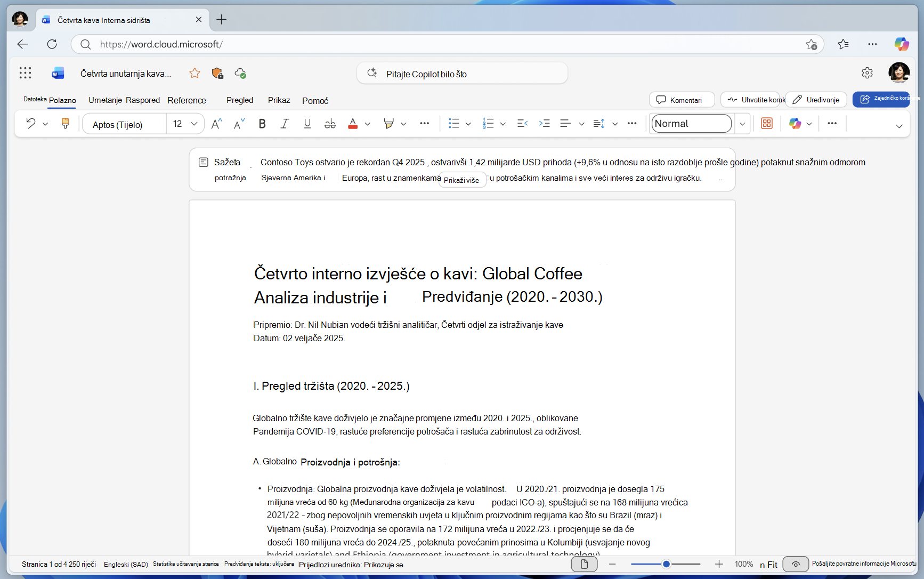Open the Komentari button
The width and height of the screenshot is (924, 579).
tap(682, 100)
